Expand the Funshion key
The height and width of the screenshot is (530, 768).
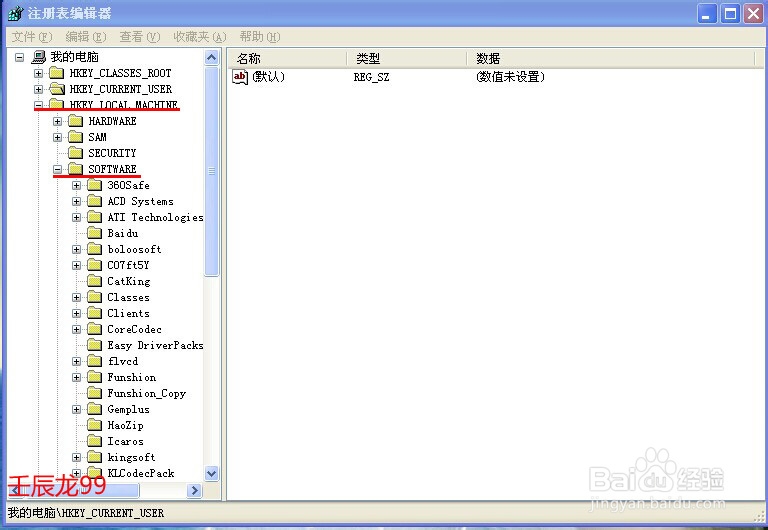pyautogui.click(x=76, y=378)
